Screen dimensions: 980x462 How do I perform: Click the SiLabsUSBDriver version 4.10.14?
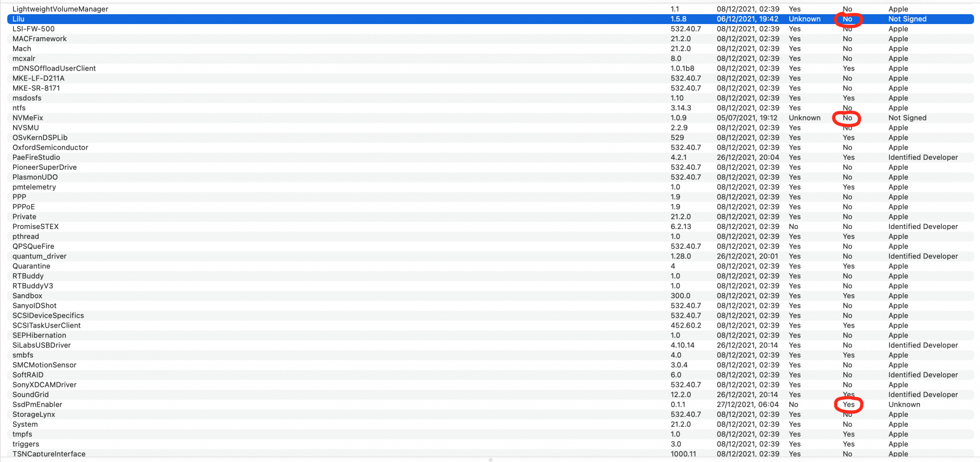(x=683, y=345)
